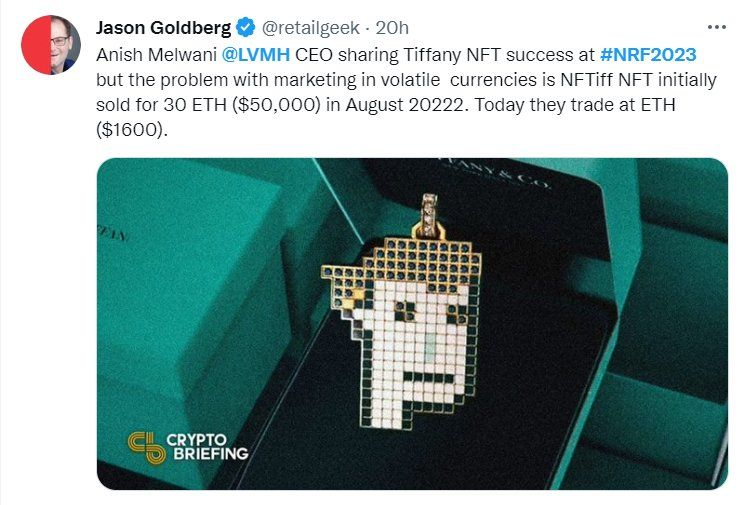
Task: Open the #NRF2023 hashtag
Action: point(648,54)
